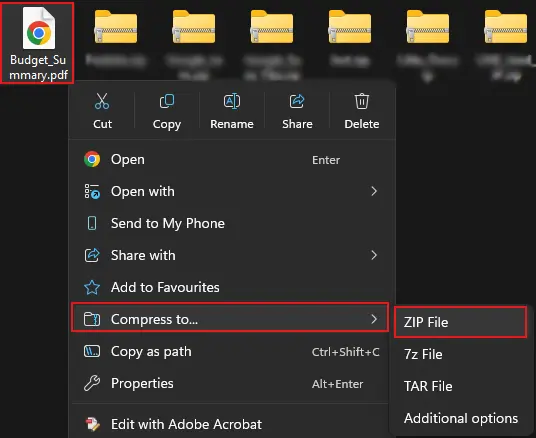Image resolution: width=536 pixels, height=438 pixels.
Task: Click the Delete trash can icon
Action: 362,101
